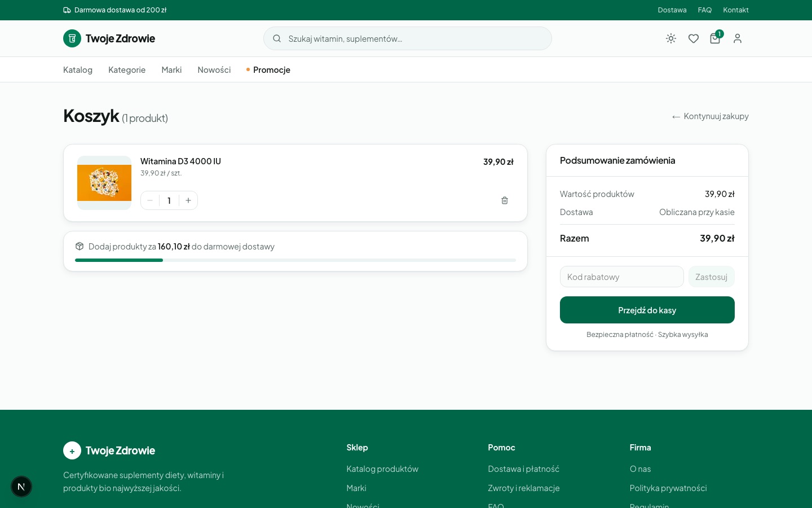This screenshot has width=812, height=508.
Task: Click 'Bezpieczna płatność · Szybka wysyłka' text
Action: click(647, 335)
